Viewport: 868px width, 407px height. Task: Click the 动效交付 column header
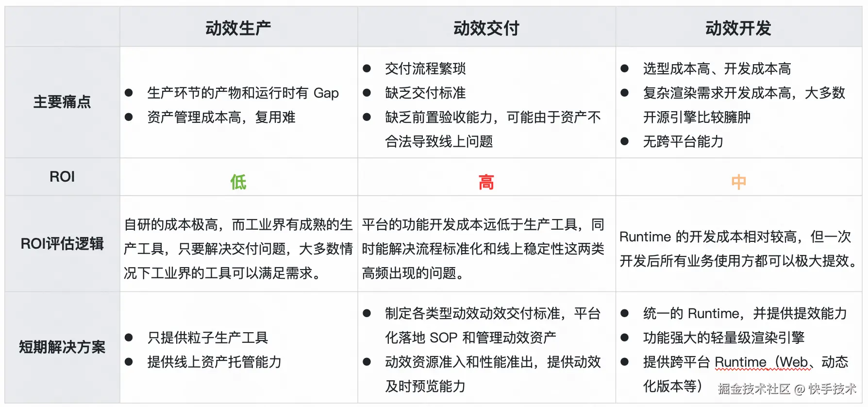coord(486,28)
